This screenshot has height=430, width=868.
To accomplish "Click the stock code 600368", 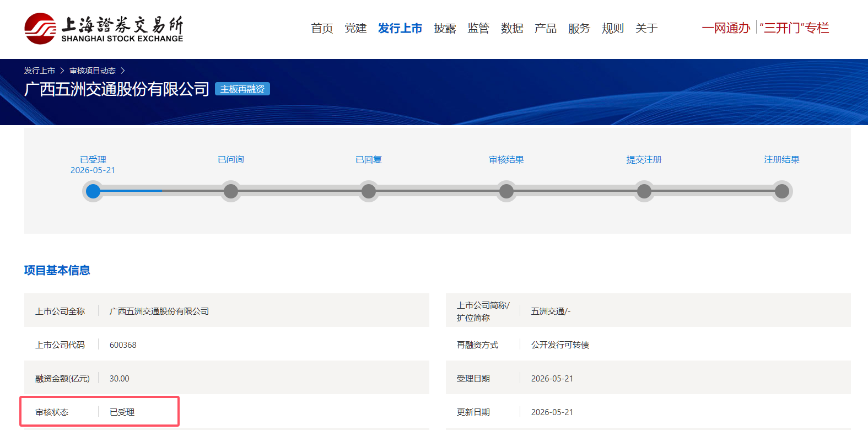I will tap(123, 345).
